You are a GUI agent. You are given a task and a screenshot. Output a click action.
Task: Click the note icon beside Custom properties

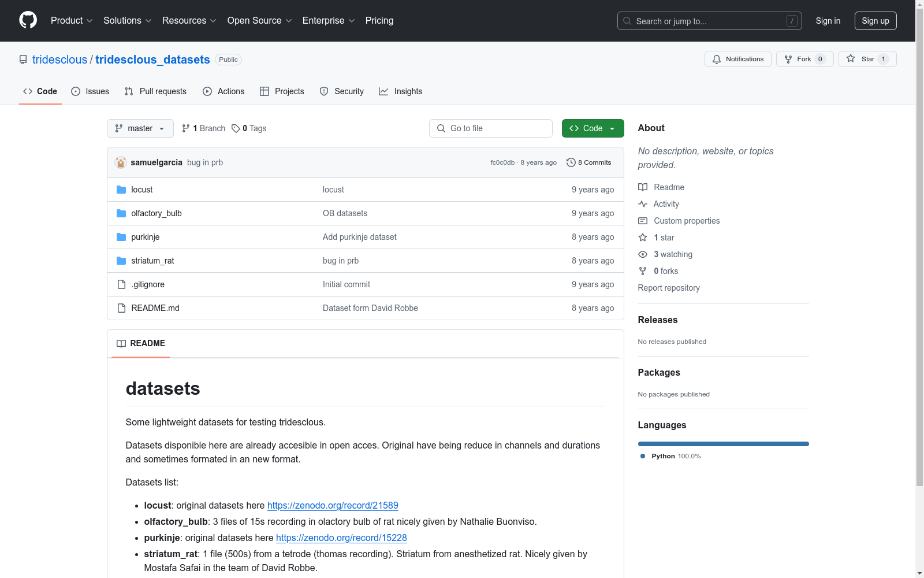pyautogui.click(x=643, y=221)
